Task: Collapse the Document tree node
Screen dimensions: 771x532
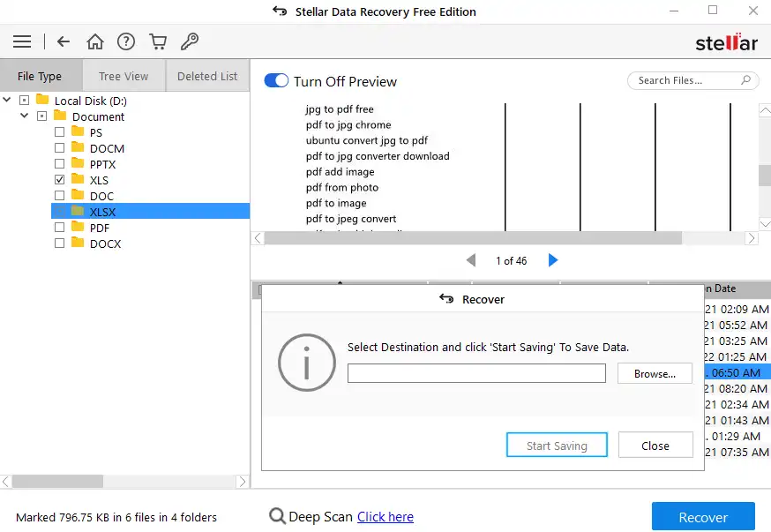Action: [x=24, y=116]
